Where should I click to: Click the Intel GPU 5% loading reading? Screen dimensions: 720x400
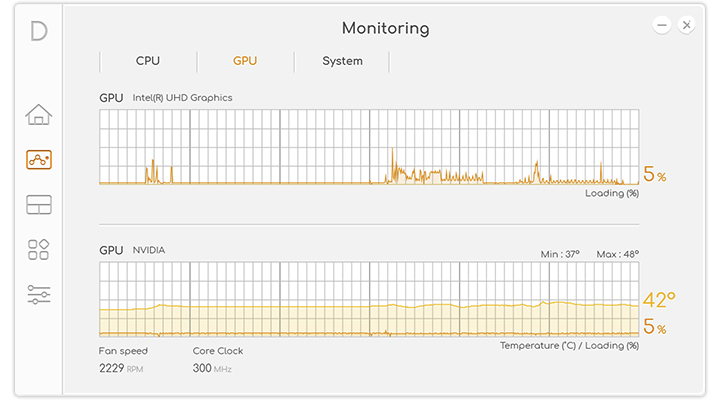[654, 175]
